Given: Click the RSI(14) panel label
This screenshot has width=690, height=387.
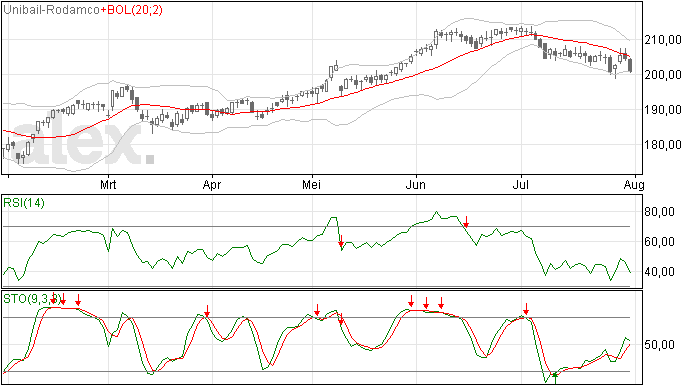Looking at the screenshot, I should [24, 203].
